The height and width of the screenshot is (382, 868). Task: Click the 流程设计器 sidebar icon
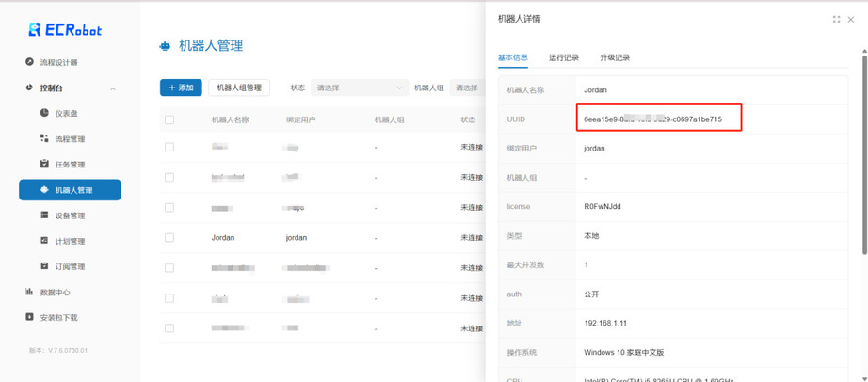tap(29, 62)
